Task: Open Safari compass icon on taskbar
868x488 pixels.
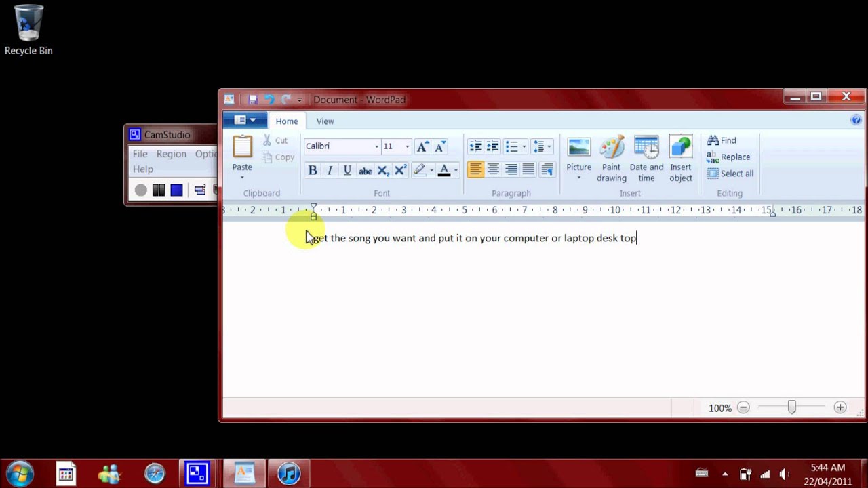Action: (x=155, y=473)
